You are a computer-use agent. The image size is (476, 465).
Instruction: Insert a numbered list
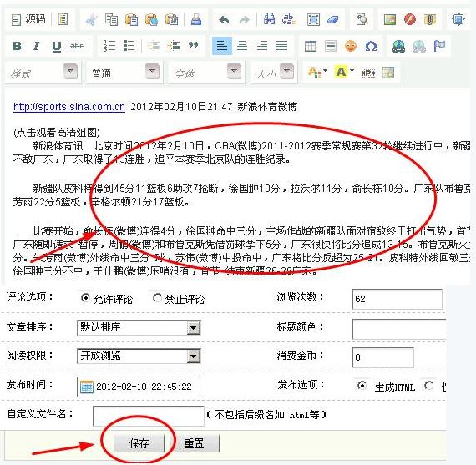(x=109, y=46)
